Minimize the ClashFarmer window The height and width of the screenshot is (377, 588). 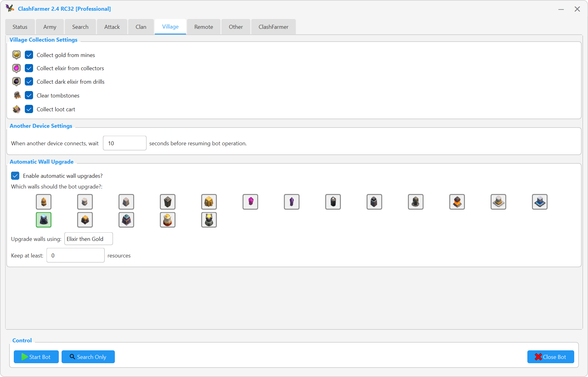tap(561, 9)
